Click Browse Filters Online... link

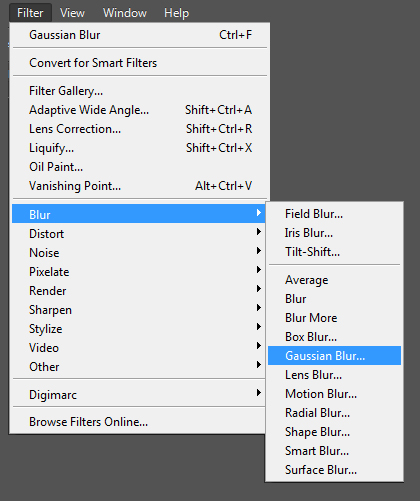pos(139,422)
